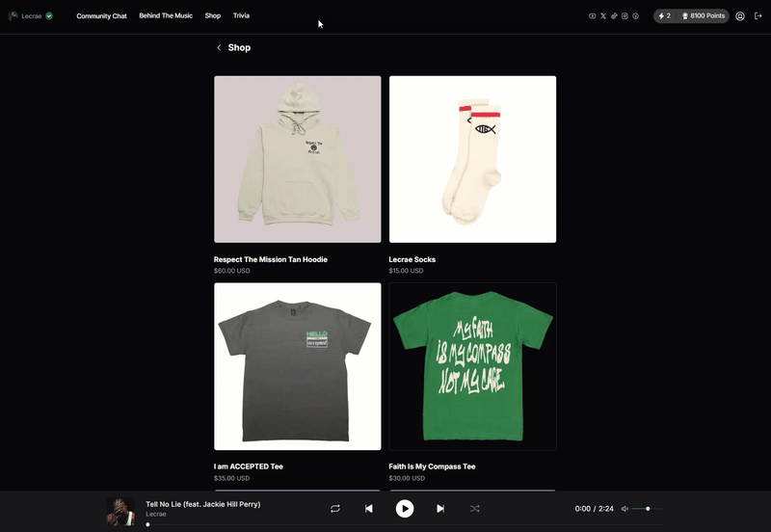Open the X (Twitter) social icon
This screenshot has height=532, width=771.
(x=603, y=15)
